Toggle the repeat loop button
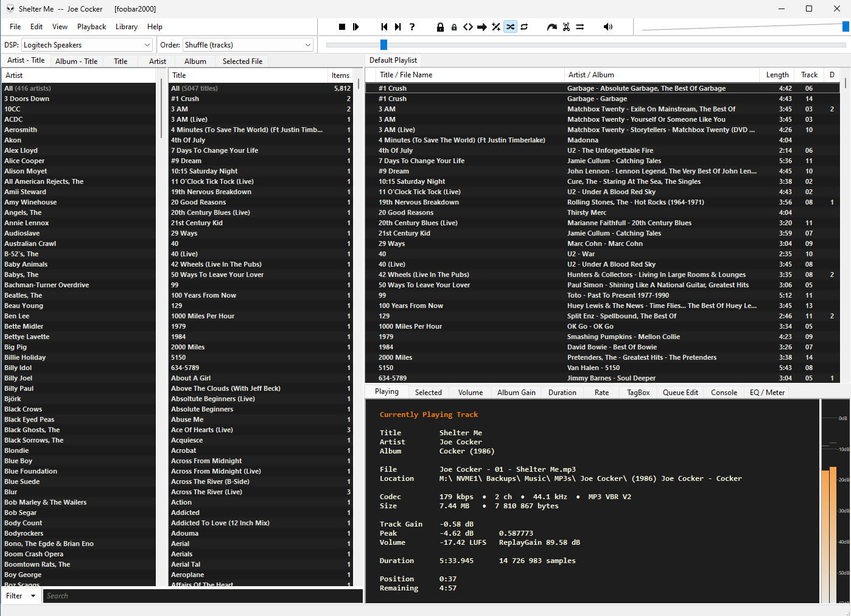This screenshot has height=616, width=851. coord(524,27)
